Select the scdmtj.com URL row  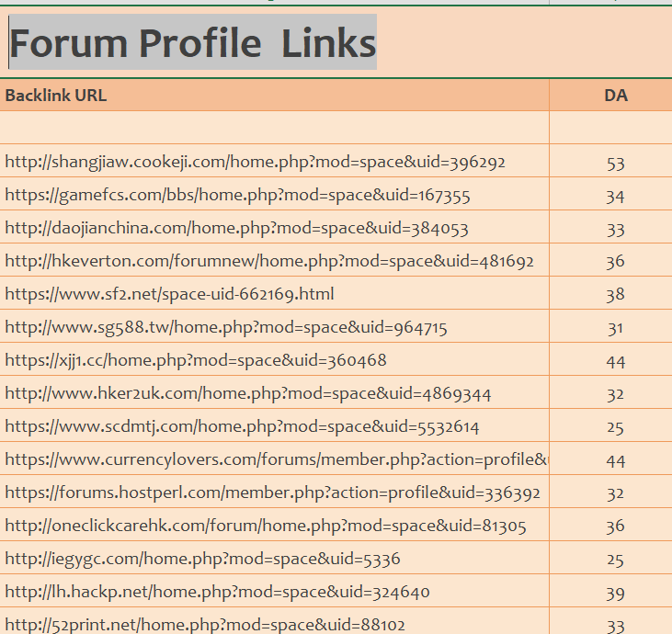(x=242, y=427)
